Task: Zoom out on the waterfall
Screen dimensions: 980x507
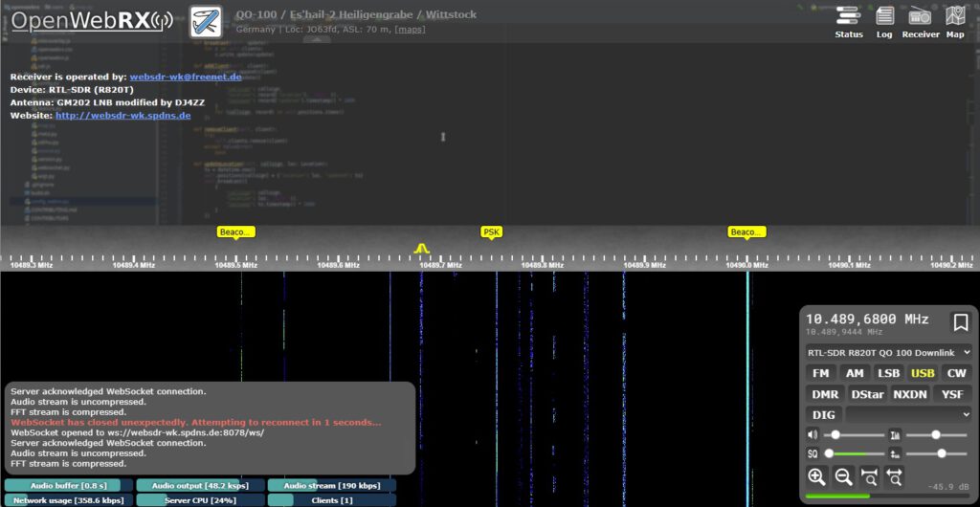Action: 843,476
